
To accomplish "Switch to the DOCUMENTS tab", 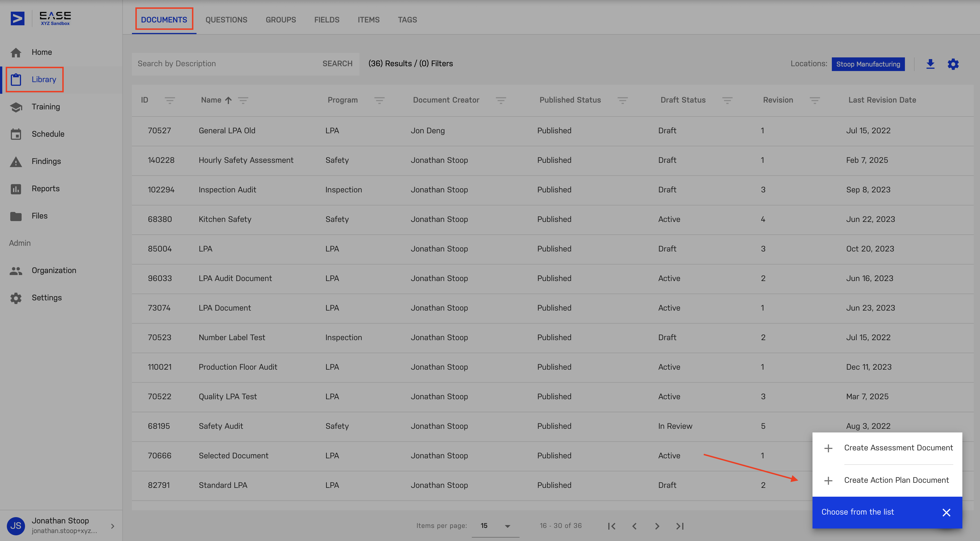I will 164,20.
